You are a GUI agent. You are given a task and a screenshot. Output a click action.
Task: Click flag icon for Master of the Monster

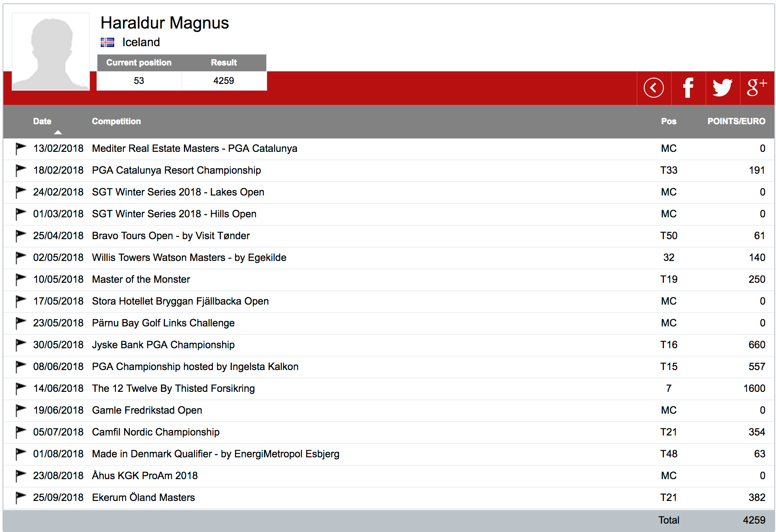coord(21,279)
